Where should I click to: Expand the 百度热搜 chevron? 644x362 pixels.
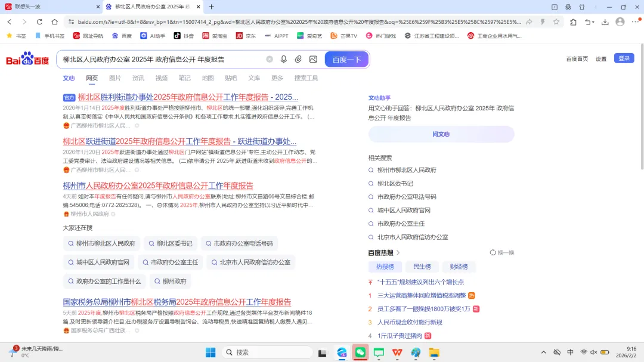point(398,253)
